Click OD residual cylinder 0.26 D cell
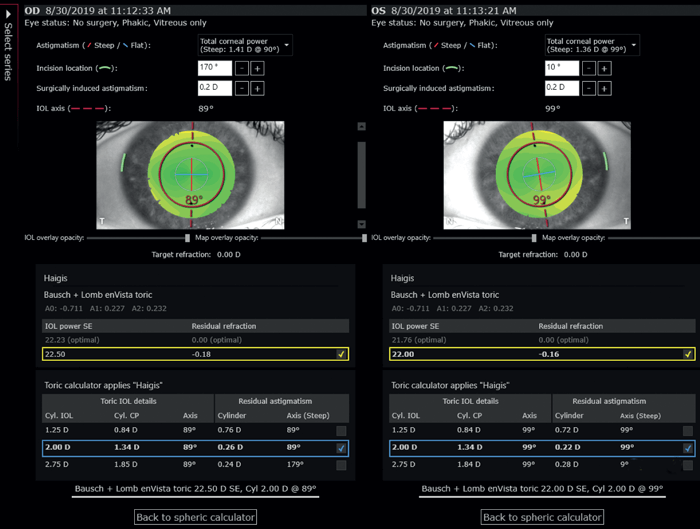 [230, 447]
